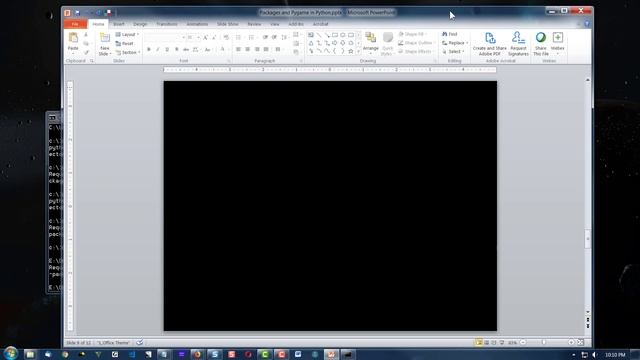
Task: Open Shape Outline dropdown
Action: [416, 43]
